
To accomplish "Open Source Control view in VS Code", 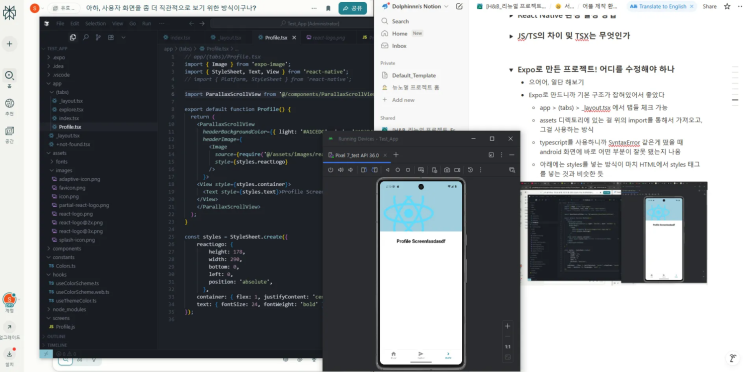I will (x=99, y=37).
